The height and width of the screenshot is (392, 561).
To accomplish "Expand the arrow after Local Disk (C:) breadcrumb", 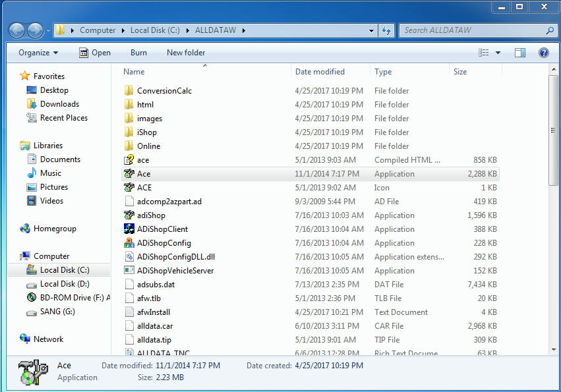I will pyautogui.click(x=187, y=31).
